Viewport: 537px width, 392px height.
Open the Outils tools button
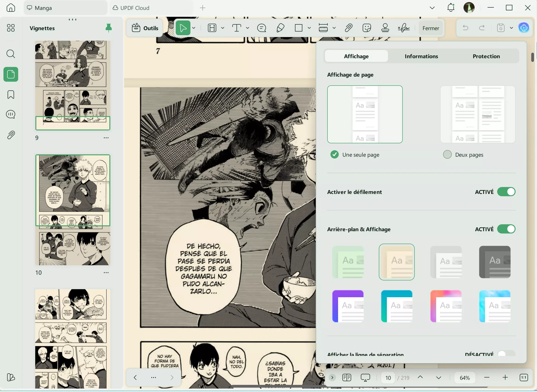click(x=145, y=28)
